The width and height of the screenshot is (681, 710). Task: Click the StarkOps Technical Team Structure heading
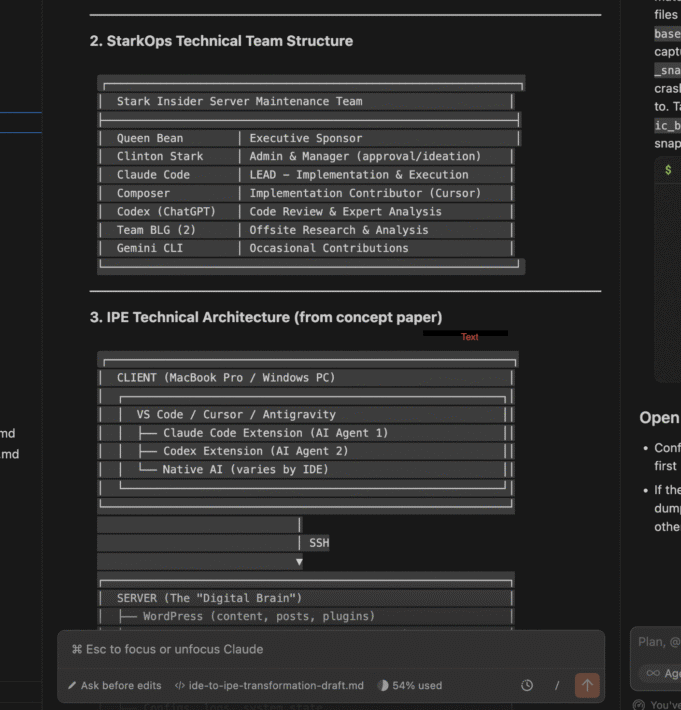click(221, 41)
